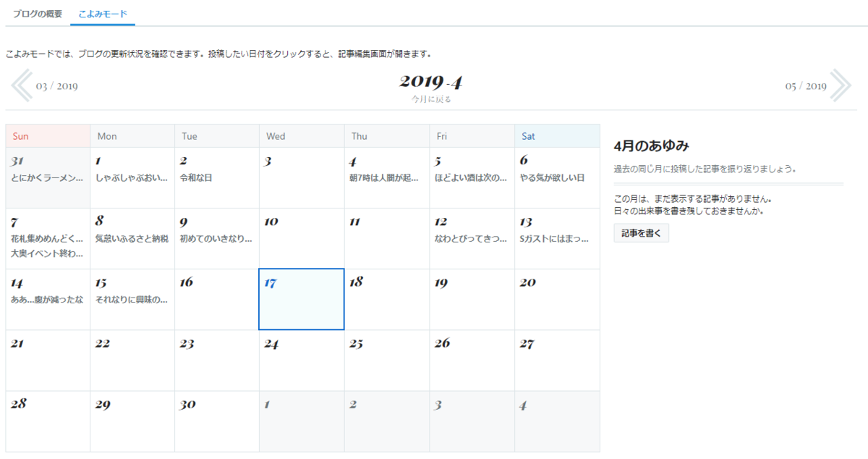Select the こよみモード tab
868x459 pixels.
103,14
